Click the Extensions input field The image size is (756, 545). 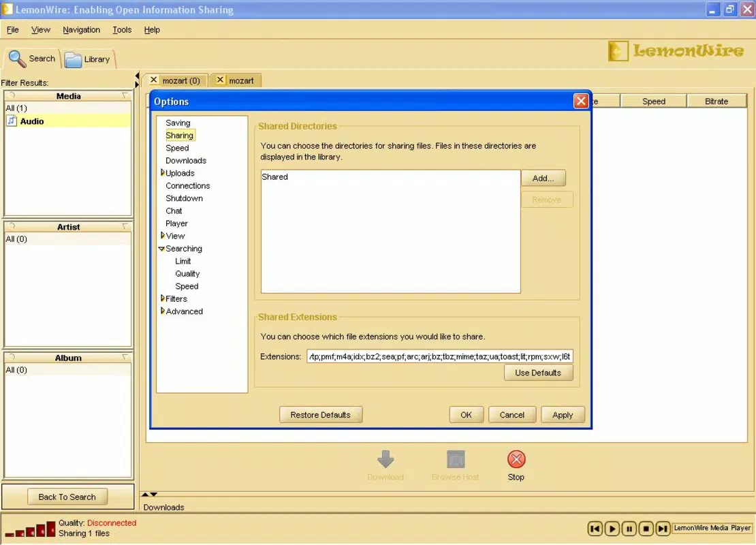(x=440, y=356)
